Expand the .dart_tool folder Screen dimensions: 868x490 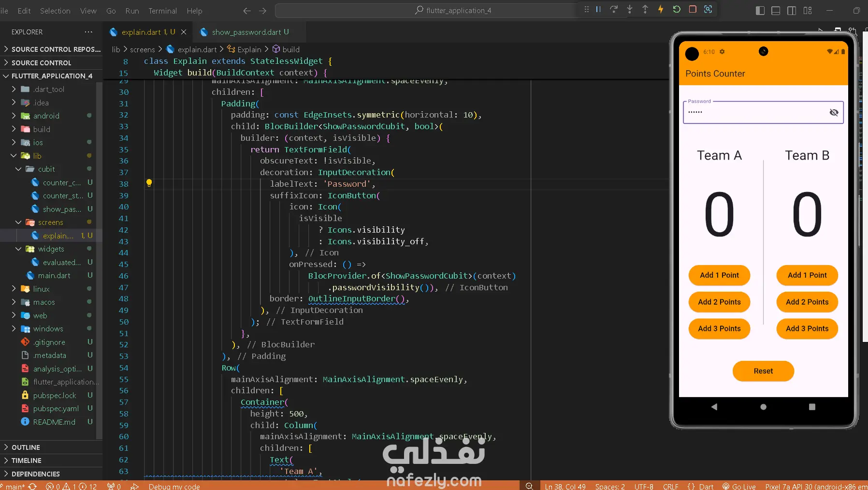click(x=48, y=89)
